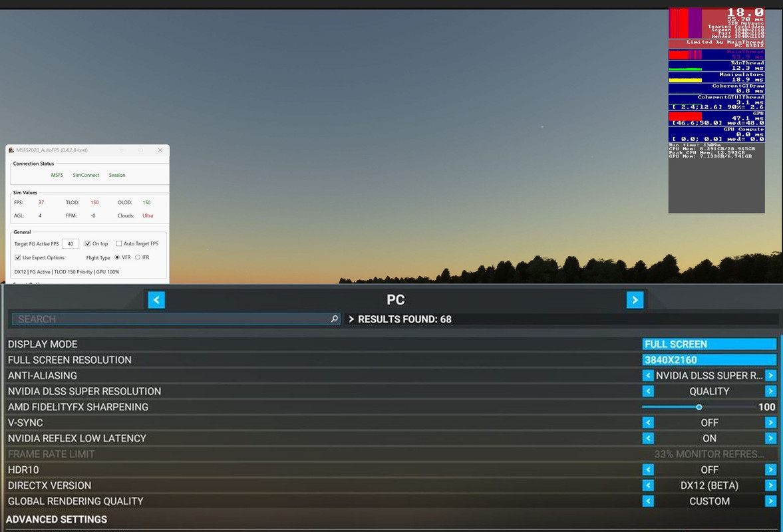The width and height of the screenshot is (783, 532).
Task: Click the FPS value 37 in AutoFPS
Action: (41, 203)
